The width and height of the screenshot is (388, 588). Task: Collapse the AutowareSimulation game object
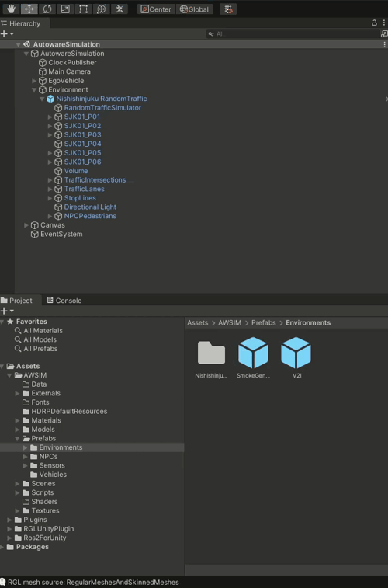[26, 54]
